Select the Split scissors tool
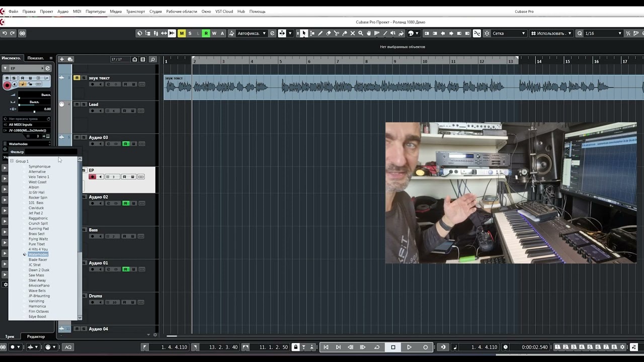Viewport: 644px width, 362px height. pyautogui.click(x=337, y=33)
